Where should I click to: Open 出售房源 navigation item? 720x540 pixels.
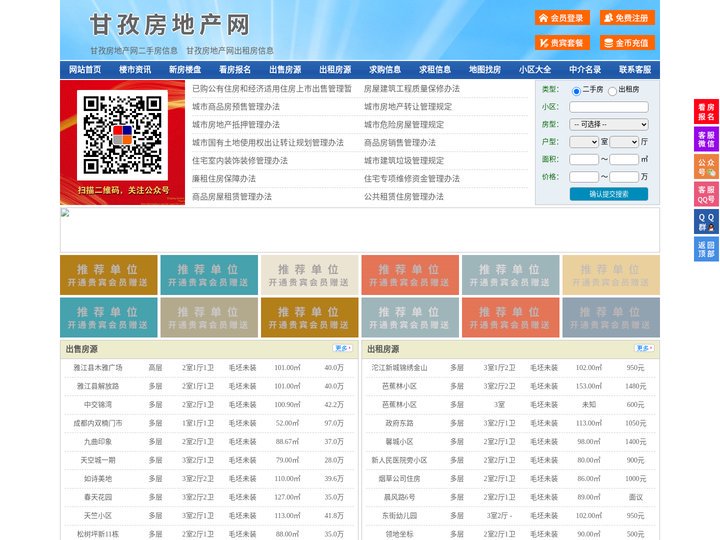click(x=285, y=70)
